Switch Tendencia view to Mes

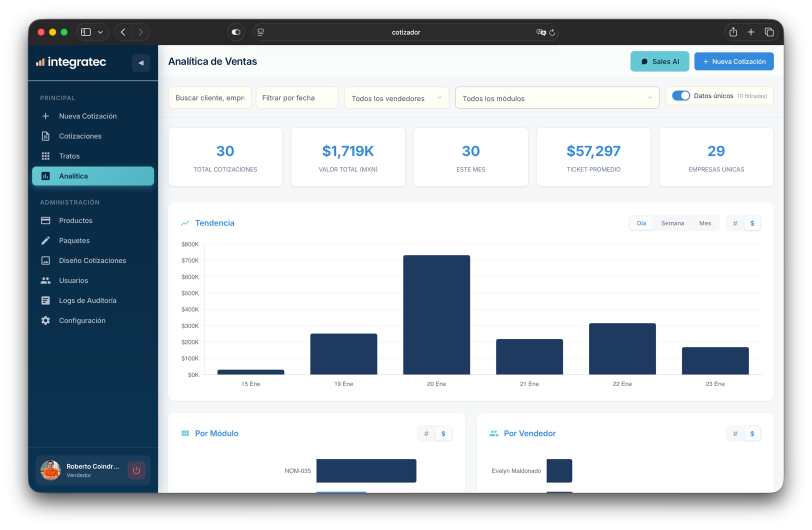tap(705, 223)
